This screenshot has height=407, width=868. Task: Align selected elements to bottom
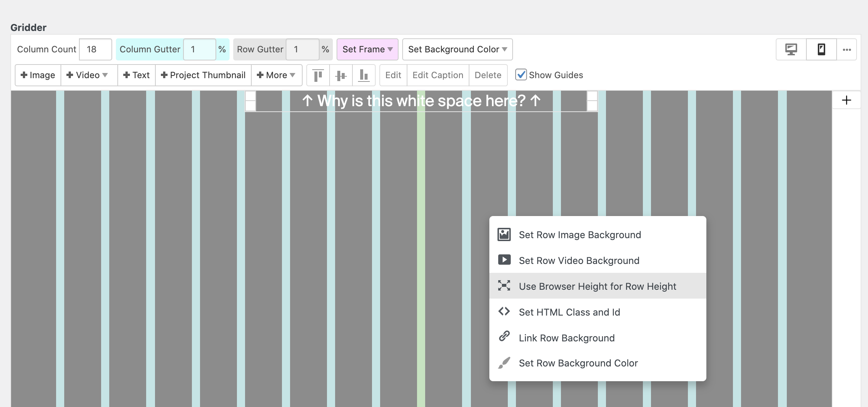click(x=364, y=75)
